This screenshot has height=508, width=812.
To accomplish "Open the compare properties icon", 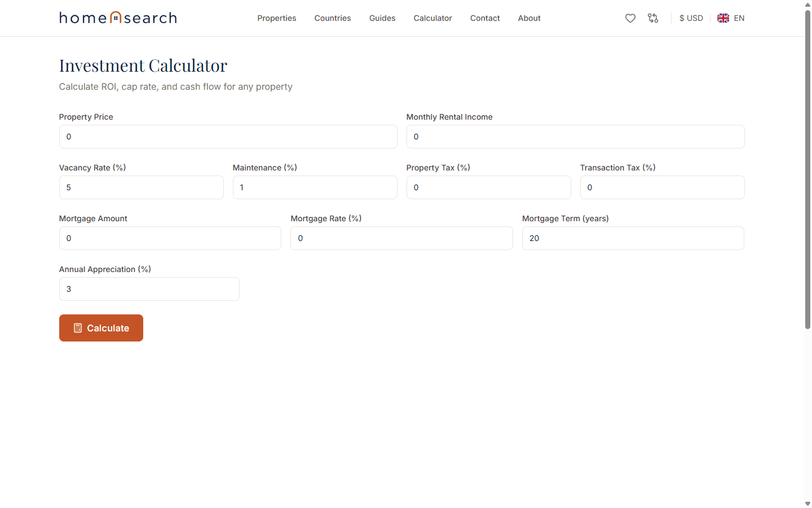I will point(653,18).
